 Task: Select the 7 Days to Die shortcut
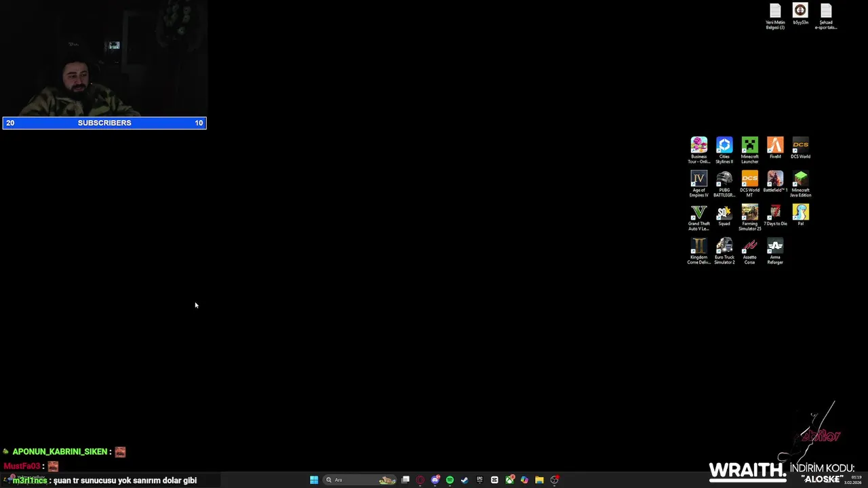click(x=775, y=216)
